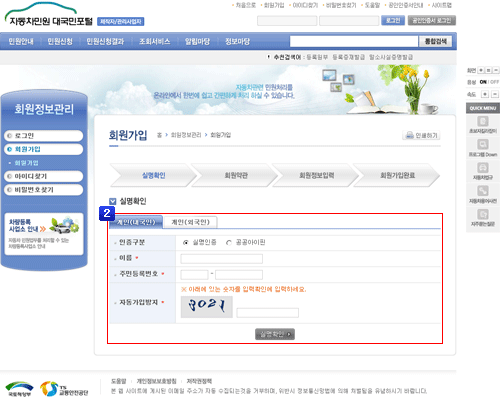Click the 자동차민원 대국민포털 logo
This screenshot has height=405, width=500.
pyautogui.click(x=49, y=15)
